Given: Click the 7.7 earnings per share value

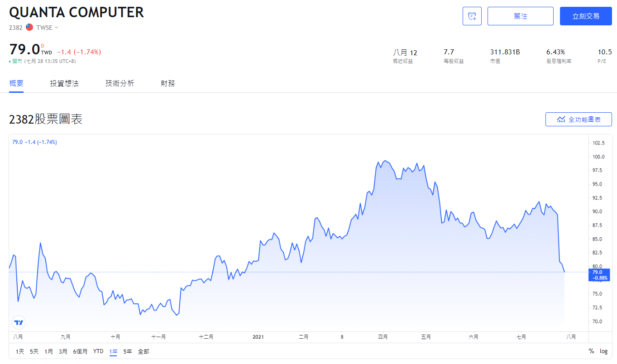Looking at the screenshot, I should point(449,52).
